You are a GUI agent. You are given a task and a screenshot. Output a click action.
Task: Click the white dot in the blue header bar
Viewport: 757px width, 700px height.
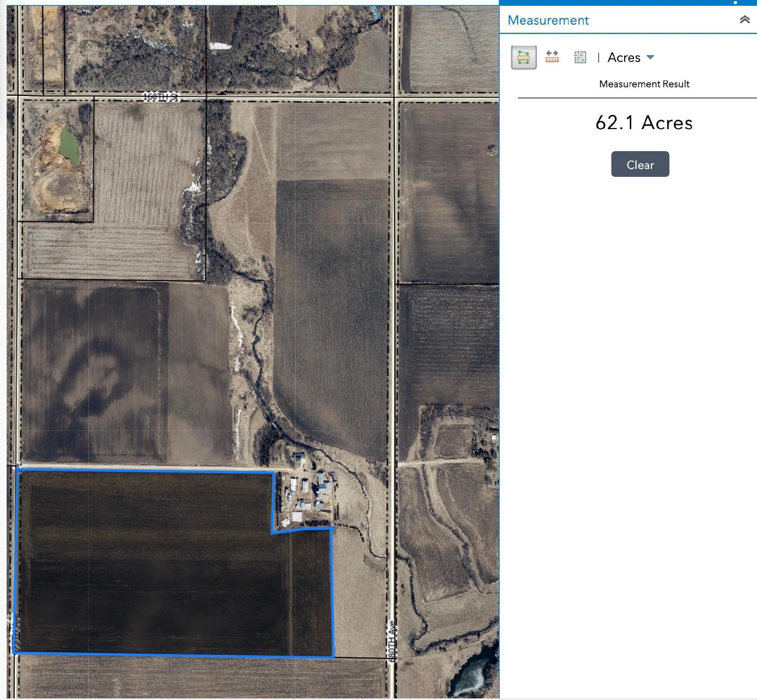tap(735, 2)
